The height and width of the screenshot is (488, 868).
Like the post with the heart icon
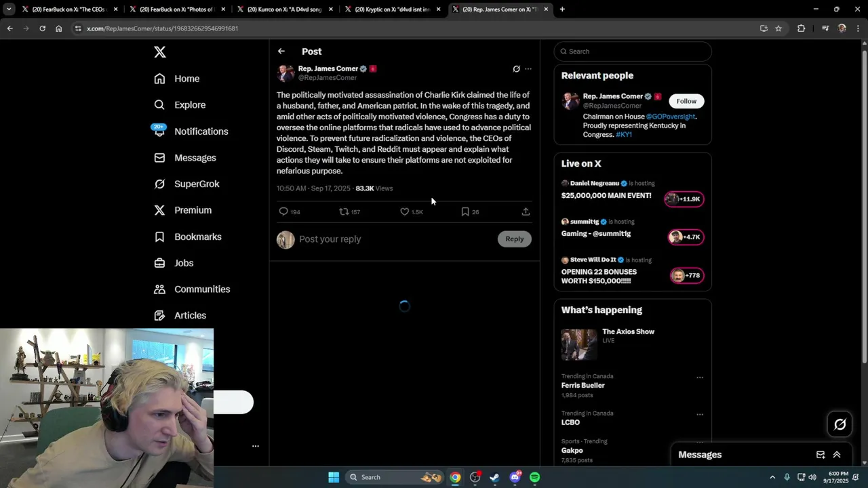(x=411, y=212)
